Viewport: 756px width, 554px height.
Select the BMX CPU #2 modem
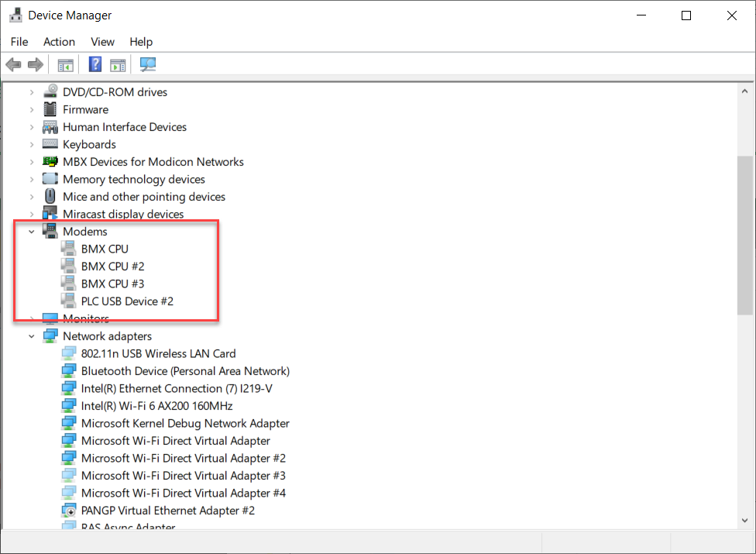[112, 267]
